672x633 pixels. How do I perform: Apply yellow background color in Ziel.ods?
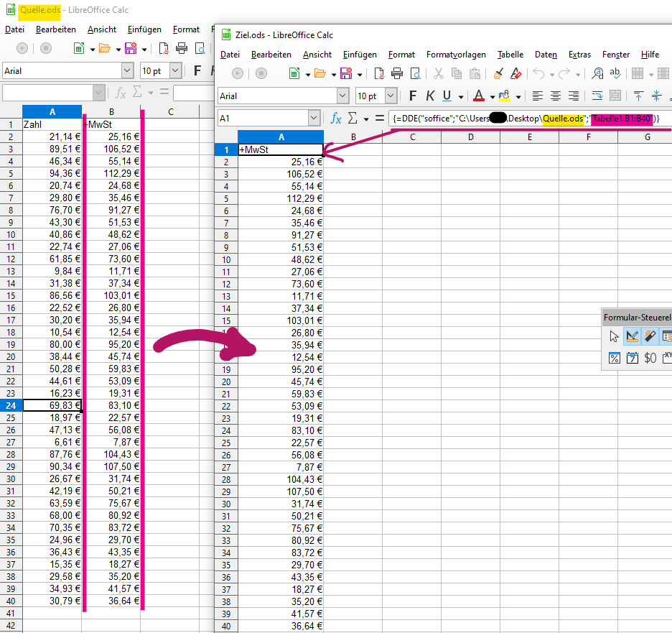click(505, 96)
